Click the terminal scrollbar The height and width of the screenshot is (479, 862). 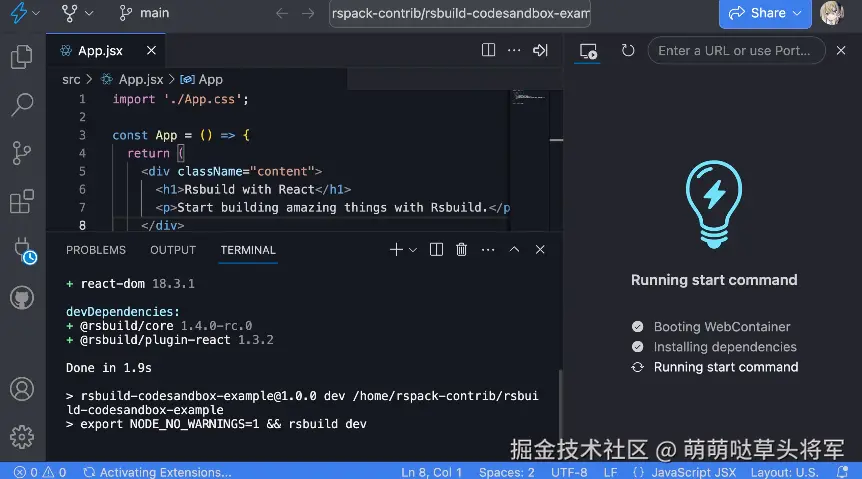tap(560, 404)
